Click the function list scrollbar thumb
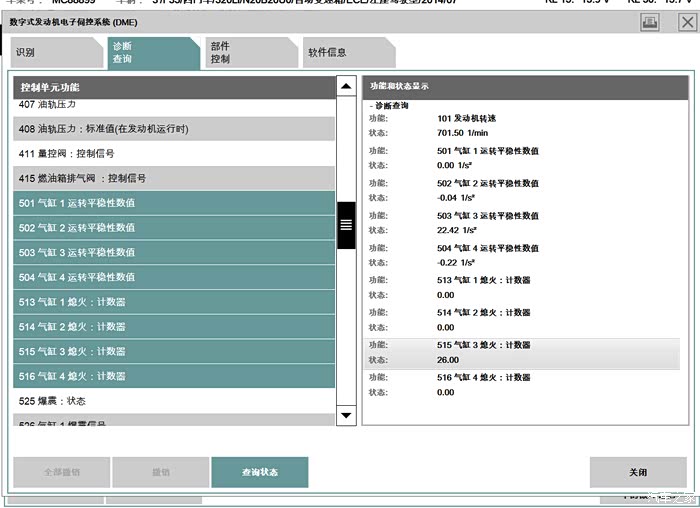This screenshot has height=508, width=700. click(x=346, y=224)
